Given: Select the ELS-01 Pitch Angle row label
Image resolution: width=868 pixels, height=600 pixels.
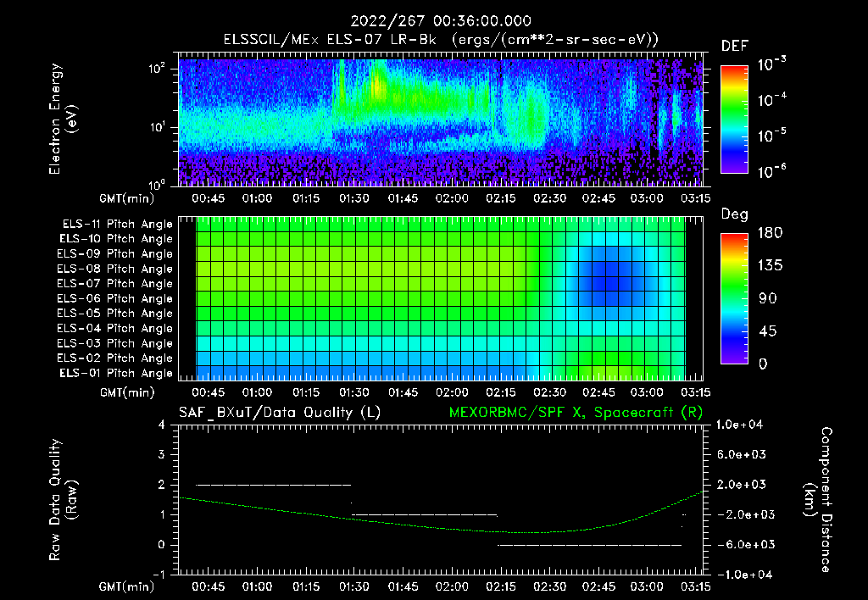Looking at the screenshot, I should coord(116,373).
